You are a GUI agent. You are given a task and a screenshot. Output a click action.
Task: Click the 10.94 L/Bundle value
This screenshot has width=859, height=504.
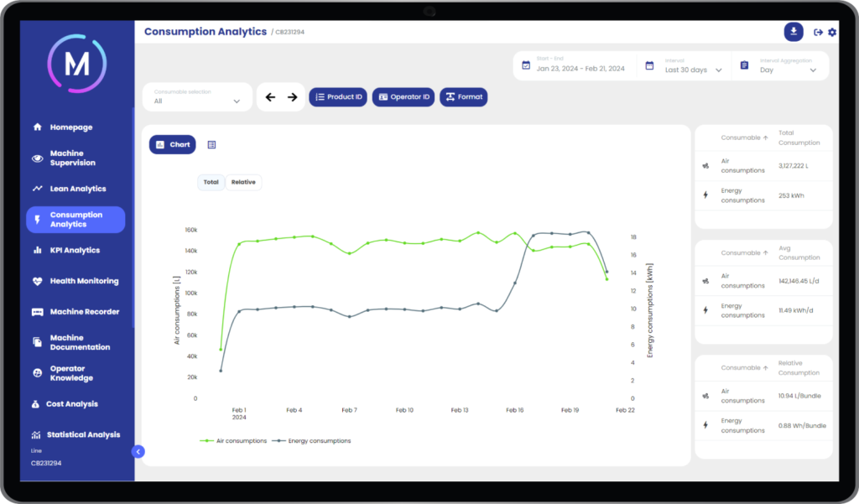[x=799, y=396]
